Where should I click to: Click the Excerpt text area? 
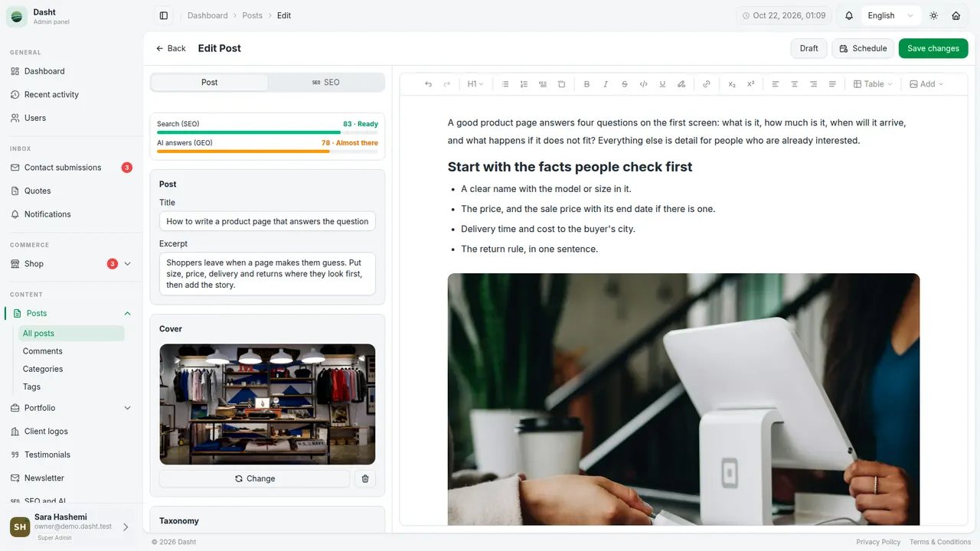click(x=267, y=274)
